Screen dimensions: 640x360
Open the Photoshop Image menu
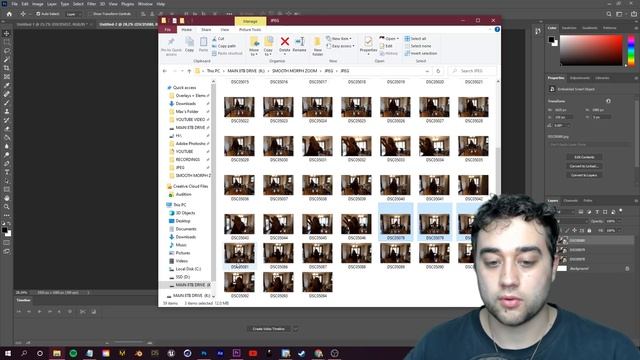[38, 4]
